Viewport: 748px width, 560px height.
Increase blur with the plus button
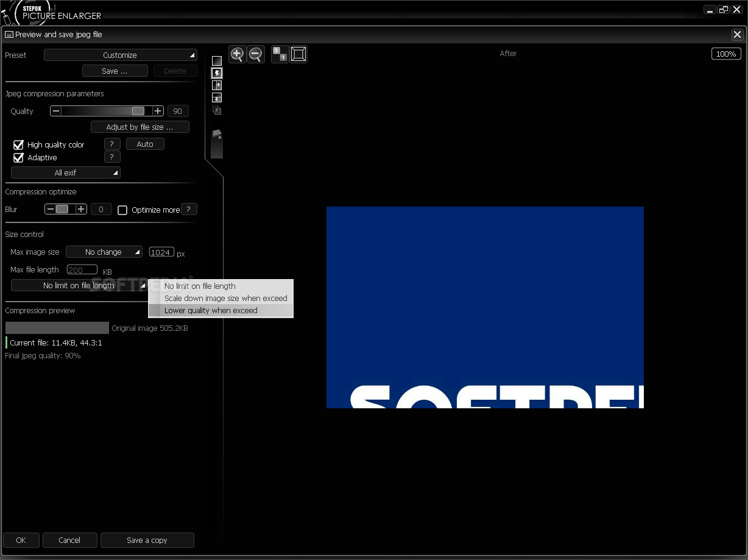tap(81, 209)
